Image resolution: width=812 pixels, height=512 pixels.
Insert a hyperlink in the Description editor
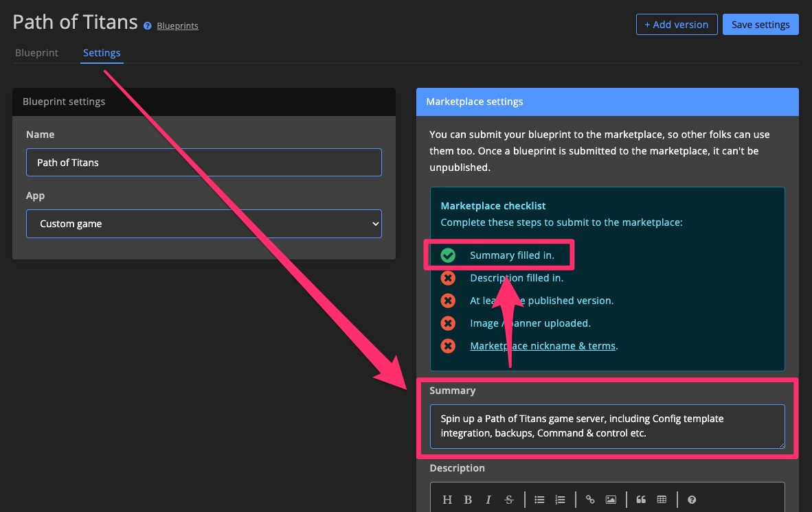click(590, 500)
